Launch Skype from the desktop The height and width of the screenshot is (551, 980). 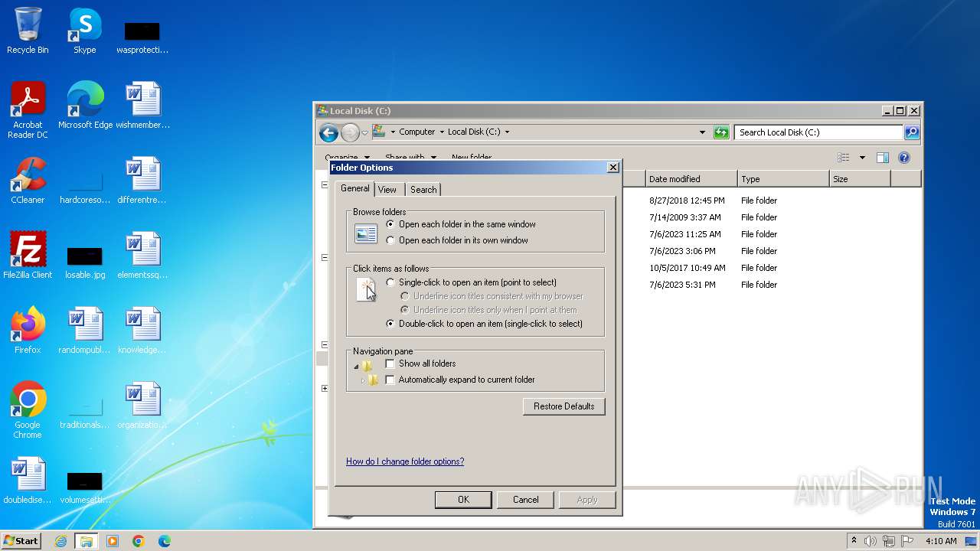click(84, 31)
